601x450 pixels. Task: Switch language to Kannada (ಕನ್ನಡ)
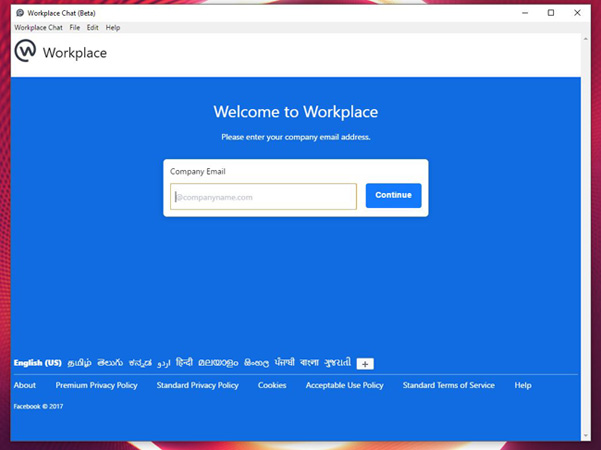[x=140, y=363]
